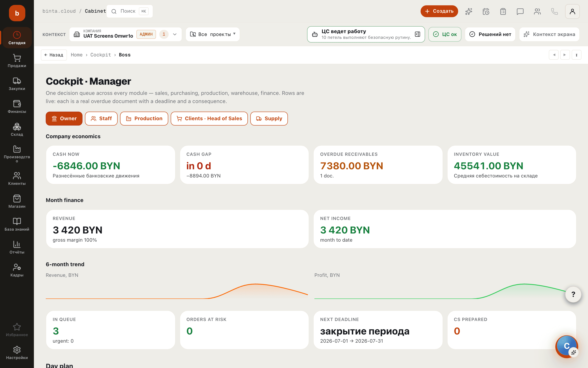Image resolution: width=588 pixels, height=368 pixels.
Task: Open the CS Prepared card
Action: tap(512, 330)
